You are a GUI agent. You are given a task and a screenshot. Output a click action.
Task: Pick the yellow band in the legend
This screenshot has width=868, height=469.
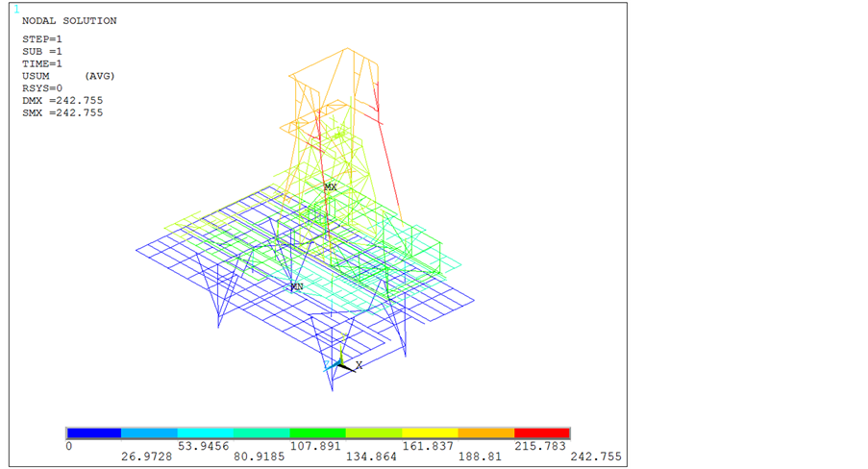coord(430,432)
